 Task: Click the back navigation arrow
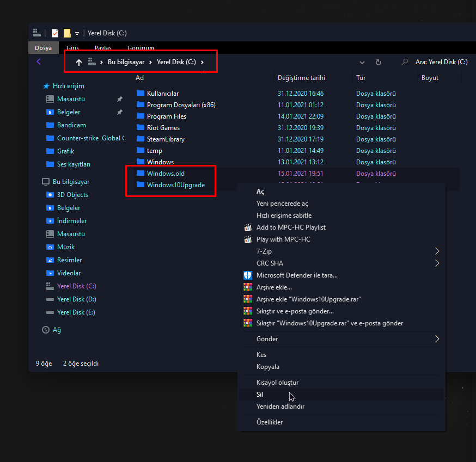click(x=39, y=62)
